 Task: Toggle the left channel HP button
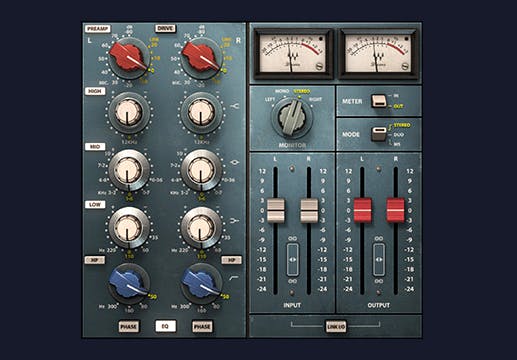(95, 260)
